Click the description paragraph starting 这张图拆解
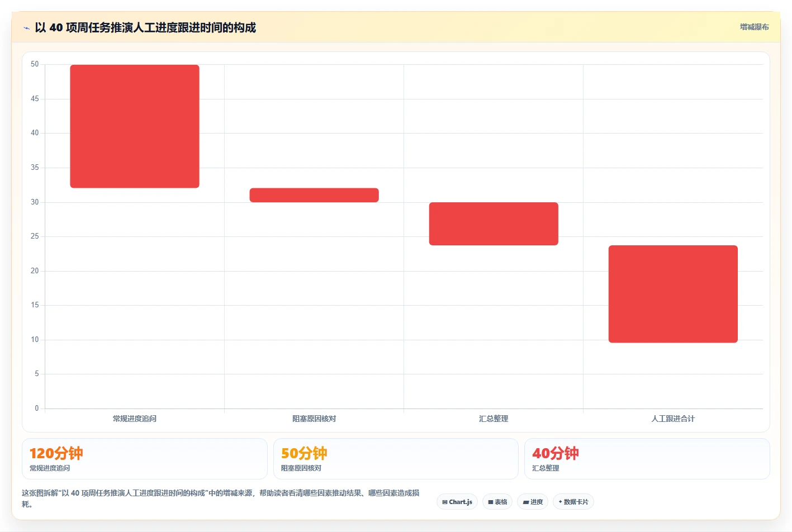Screen dimensions: 792x532 [221, 498]
